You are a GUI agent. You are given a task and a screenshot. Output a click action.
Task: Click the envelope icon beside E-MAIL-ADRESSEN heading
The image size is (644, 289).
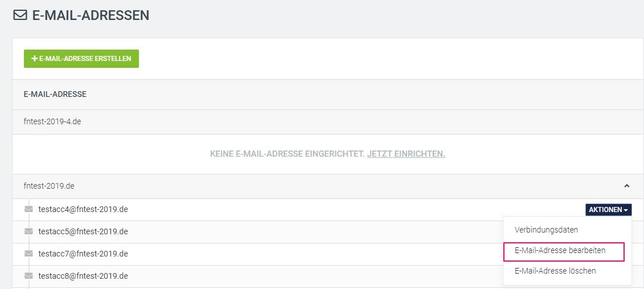pos(20,15)
